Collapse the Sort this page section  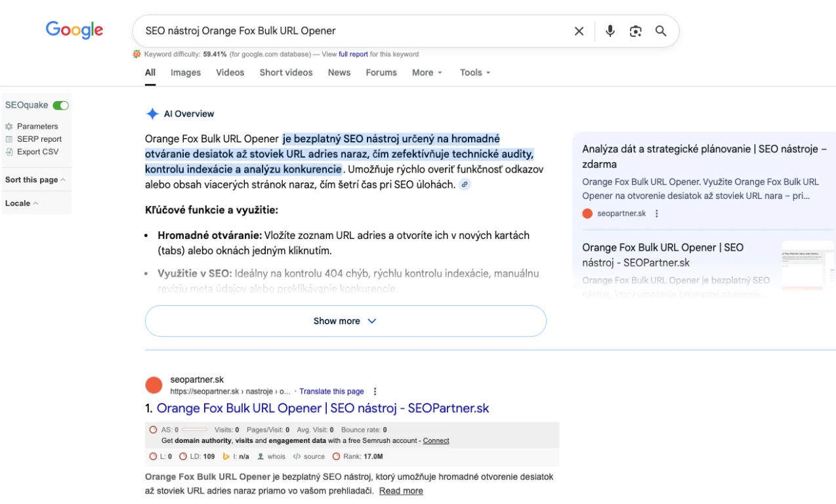point(35,180)
